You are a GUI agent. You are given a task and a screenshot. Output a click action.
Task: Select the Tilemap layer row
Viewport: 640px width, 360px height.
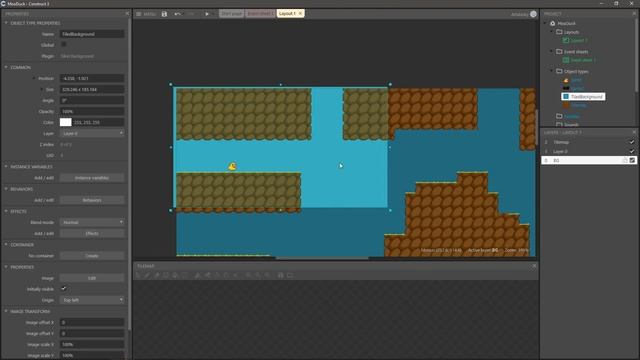point(589,142)
